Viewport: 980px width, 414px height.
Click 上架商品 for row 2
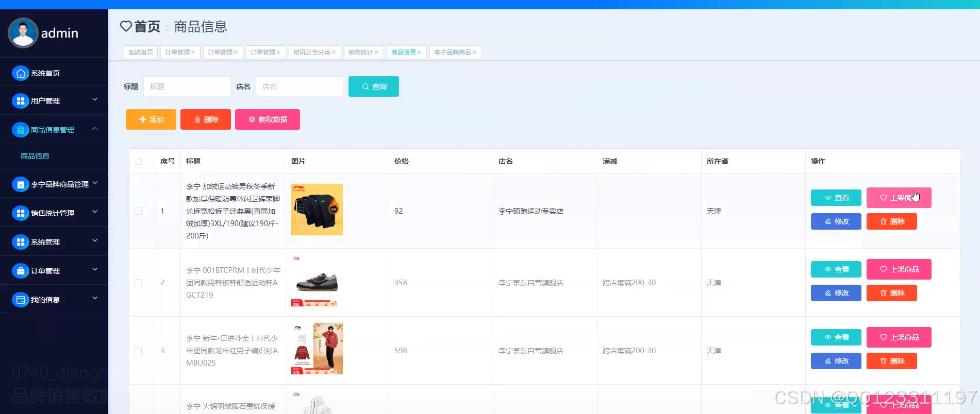[x=899, y=269]
